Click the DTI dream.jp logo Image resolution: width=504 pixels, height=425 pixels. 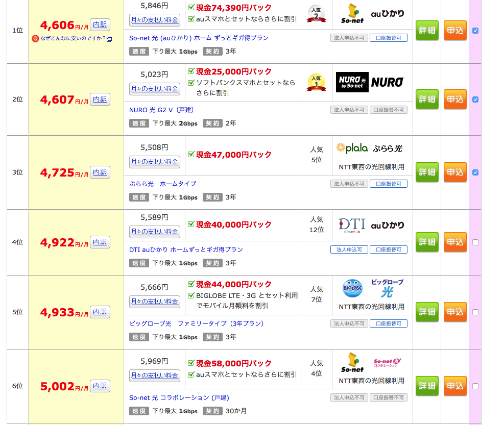point(352,225)
